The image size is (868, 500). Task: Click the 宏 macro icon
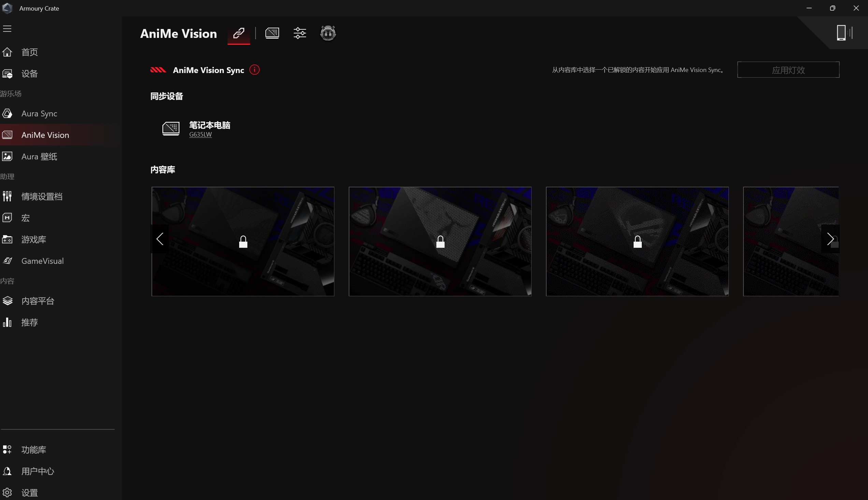click(7, 218)
